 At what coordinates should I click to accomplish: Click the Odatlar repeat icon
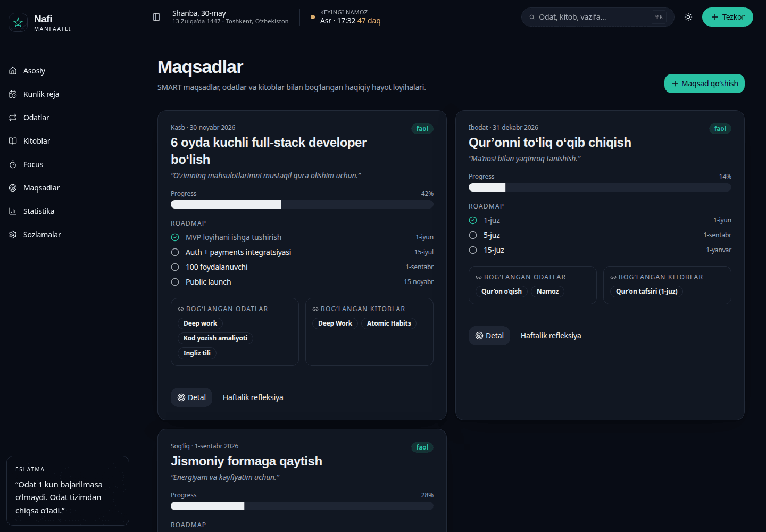[x=13, y=118]
